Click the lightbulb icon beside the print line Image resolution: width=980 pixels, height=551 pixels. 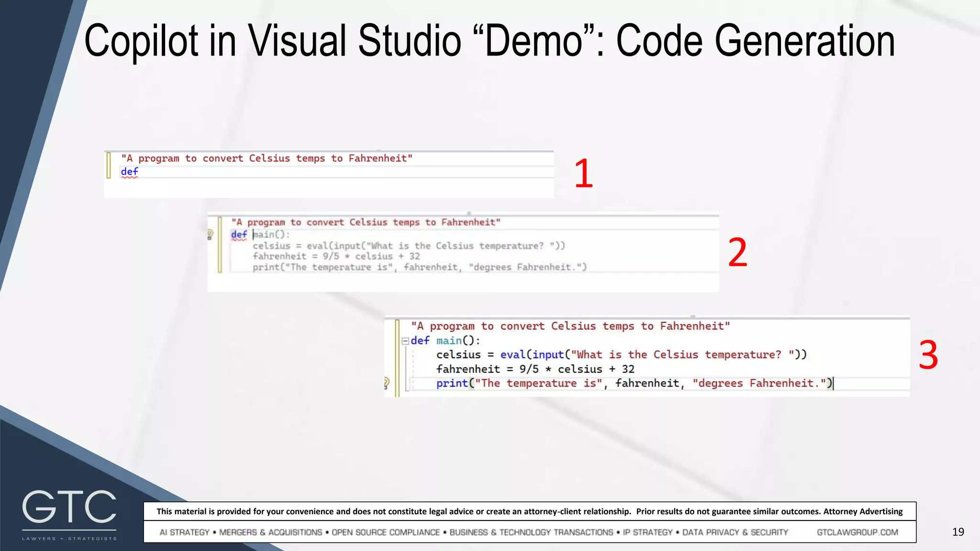point(387,383)
